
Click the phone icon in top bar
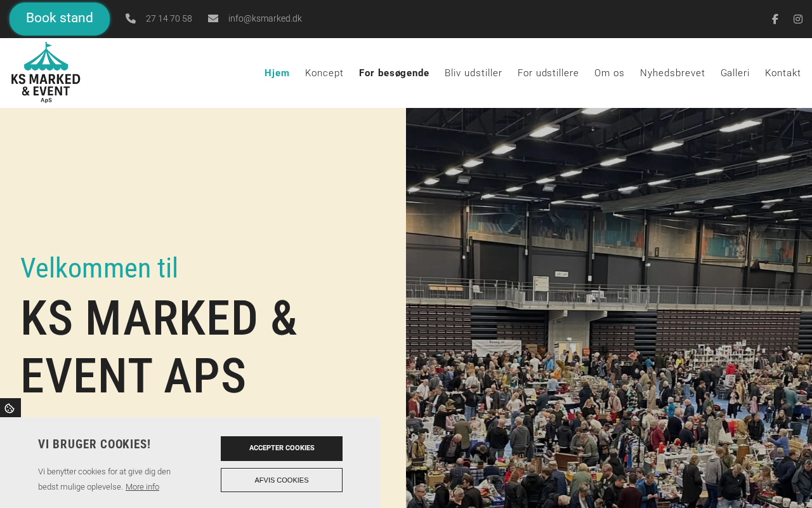coord(131,18)
